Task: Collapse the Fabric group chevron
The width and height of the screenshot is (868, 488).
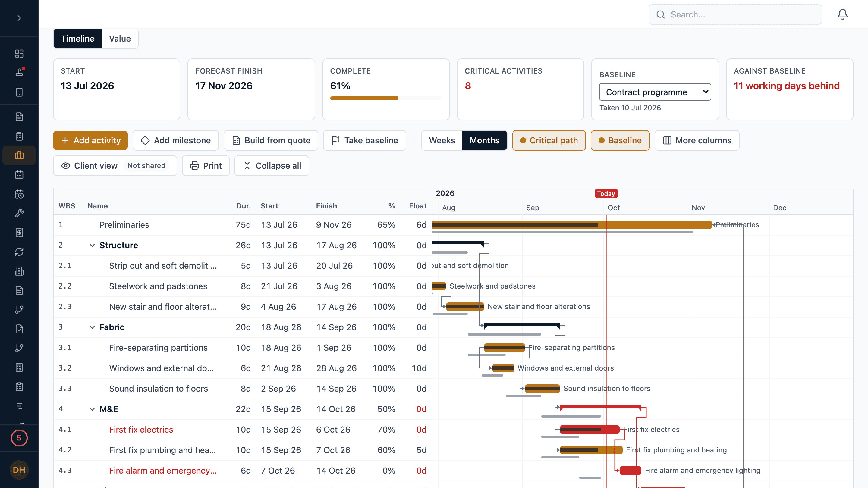Action: 92,327
